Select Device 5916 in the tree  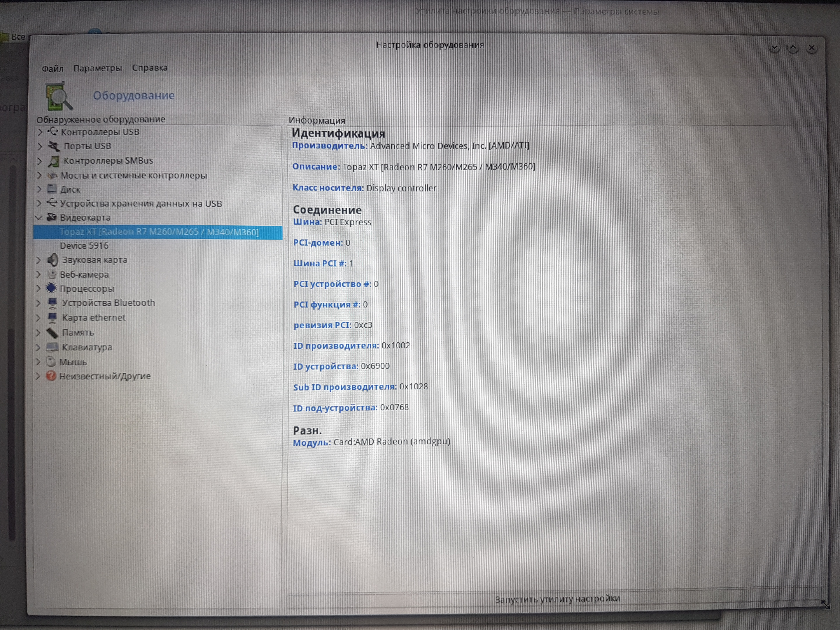(x=84, y=246)
